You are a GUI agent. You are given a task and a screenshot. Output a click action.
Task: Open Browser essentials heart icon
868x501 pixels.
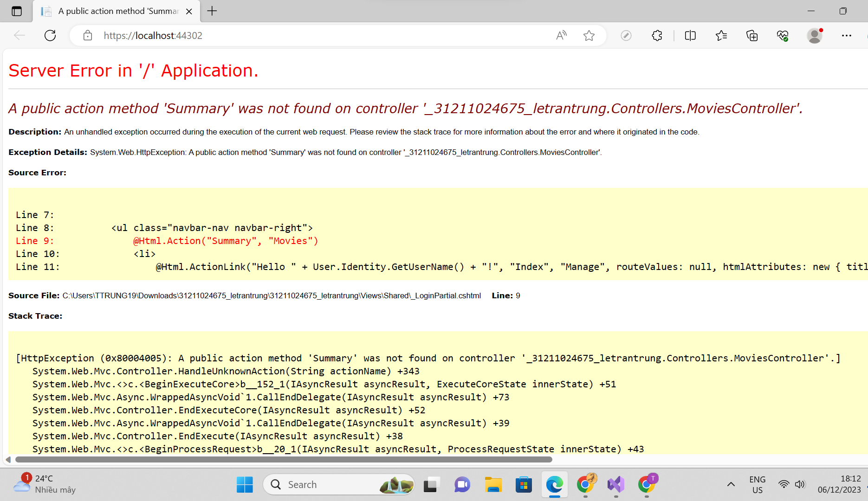(x=783, y=36)
